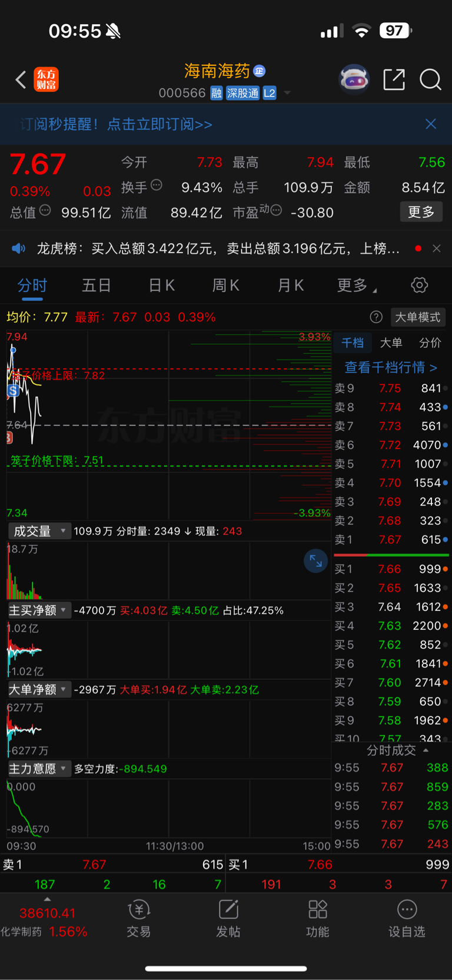Select the 卖1 order book row with volume 615
Image resolution: width=452 pixels, height=980 pixels.
pyautogui.click(x=391, y=540)
